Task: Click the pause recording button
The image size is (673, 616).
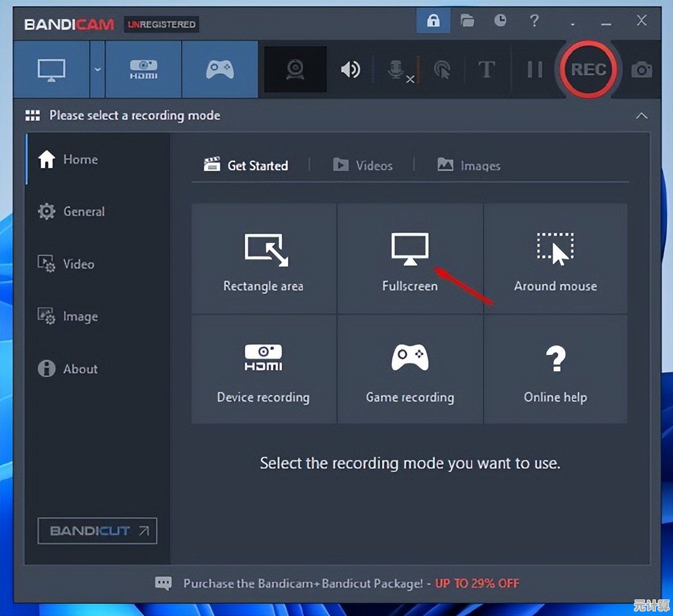Action: pyautogui.click(x=535, y=70)
